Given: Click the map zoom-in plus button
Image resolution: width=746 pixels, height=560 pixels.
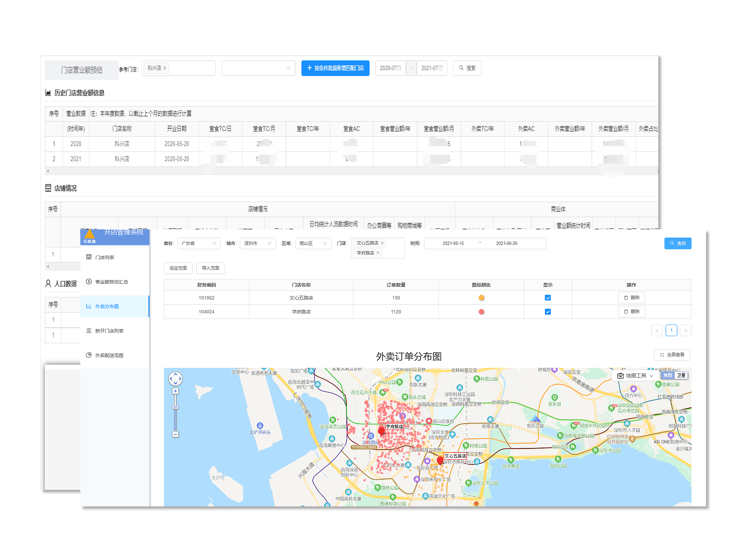Looking at the screenshot, I should click(175, 391).
